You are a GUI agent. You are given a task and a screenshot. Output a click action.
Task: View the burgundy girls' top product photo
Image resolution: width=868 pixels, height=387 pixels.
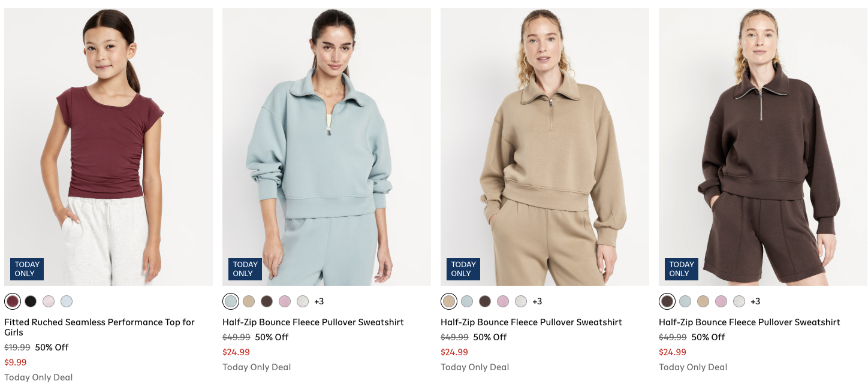[x=108, y=146]
